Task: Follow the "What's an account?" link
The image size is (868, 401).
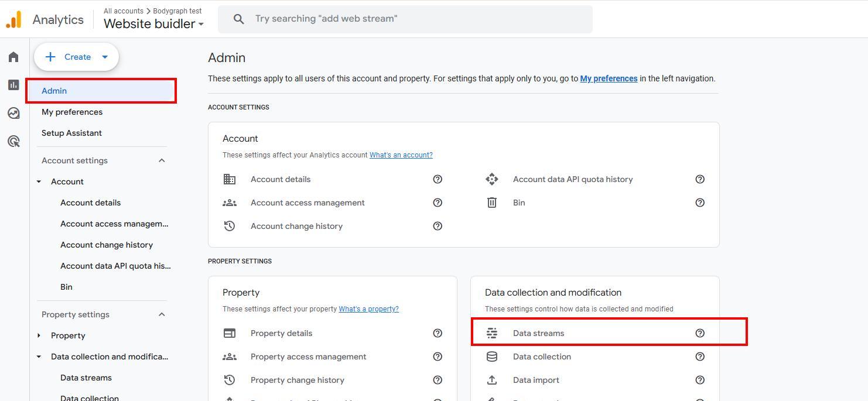Action: [401, 155]
